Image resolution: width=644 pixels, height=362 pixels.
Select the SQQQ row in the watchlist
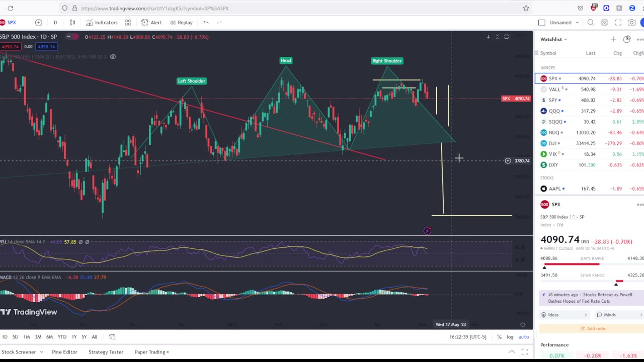click(x=589, y=122)
